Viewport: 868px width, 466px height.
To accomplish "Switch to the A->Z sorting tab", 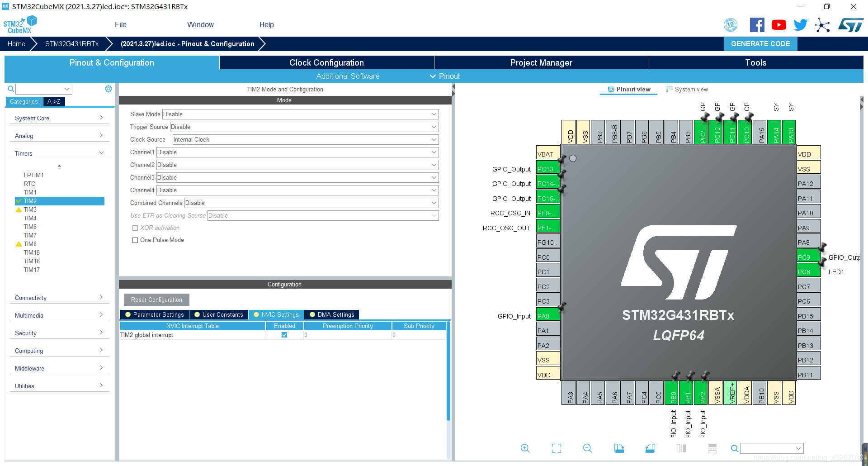I will [x=54, y=102].
